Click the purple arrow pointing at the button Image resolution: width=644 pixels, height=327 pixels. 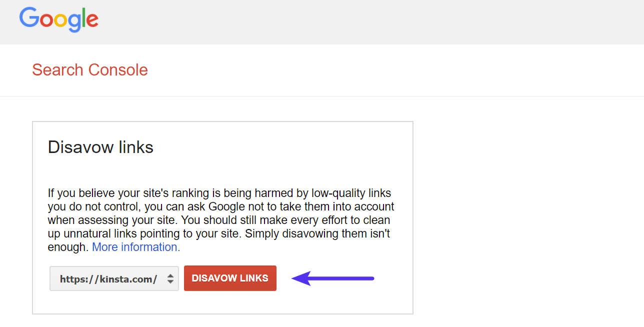[x=332, y=278]
